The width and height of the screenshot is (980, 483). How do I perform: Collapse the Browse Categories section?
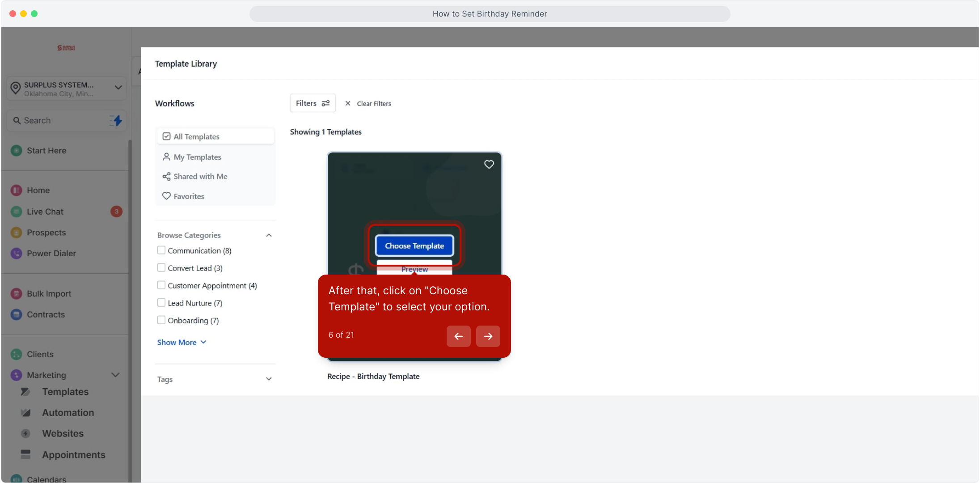(269, 235)
